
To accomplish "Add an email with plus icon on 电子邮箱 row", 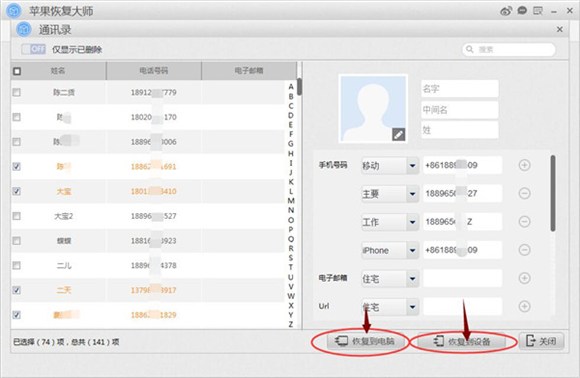I will tap(524, 278).
